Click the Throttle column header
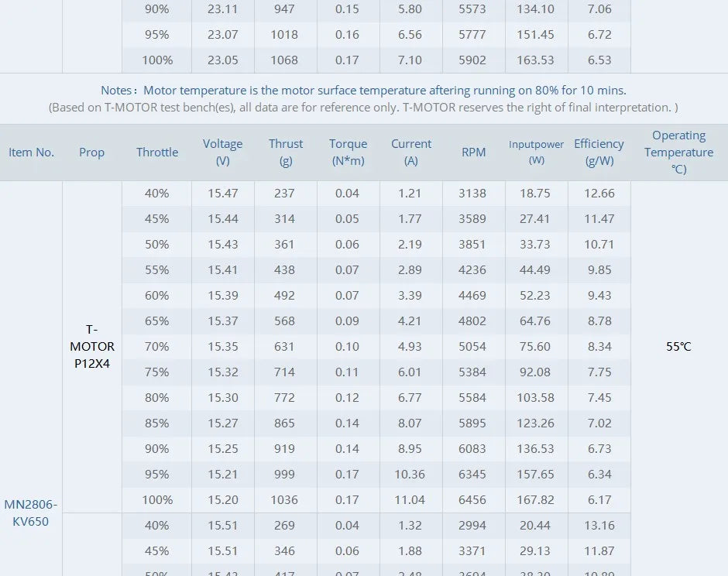 tap(157, 153)
